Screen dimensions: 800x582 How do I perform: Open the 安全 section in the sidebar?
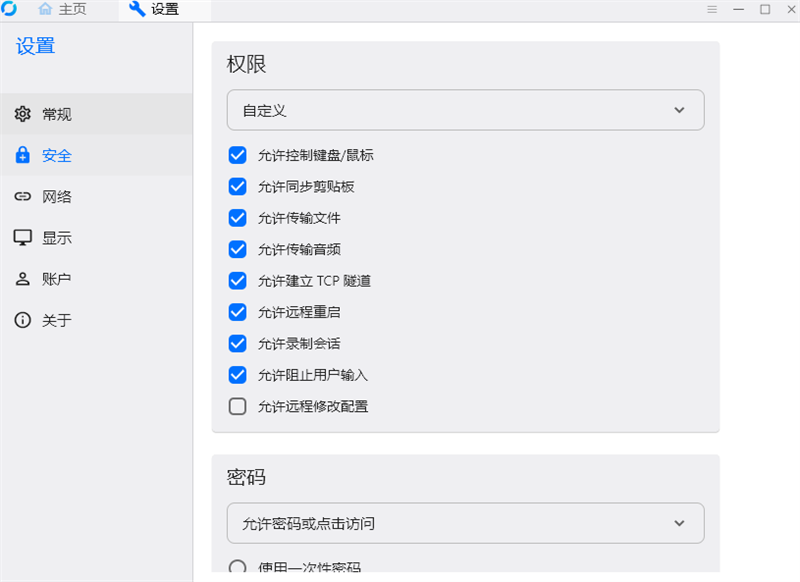point(56,155)
